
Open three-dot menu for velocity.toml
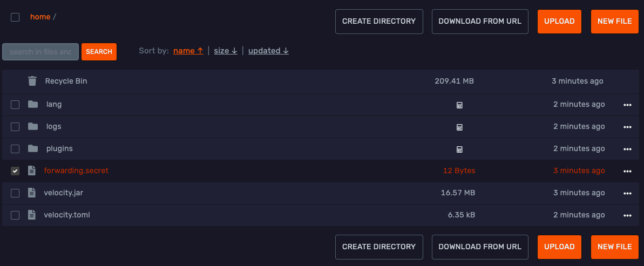[x=627, y=215]
